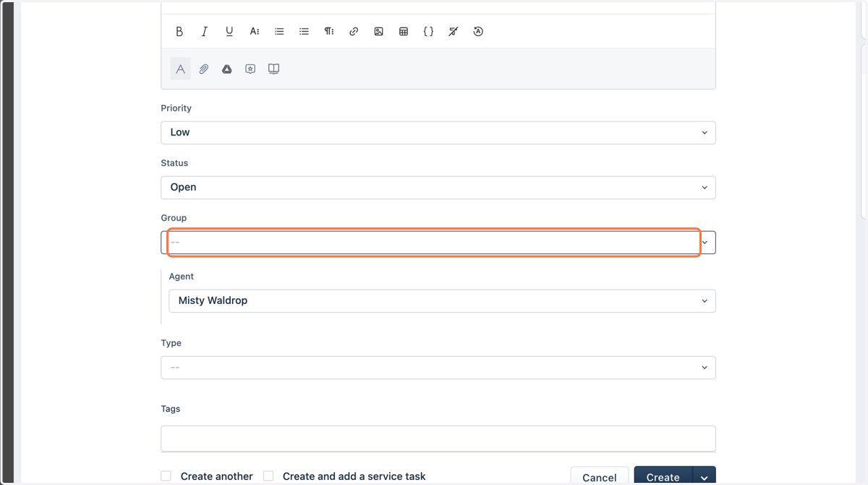
Task: Open the font size options
Action: coord(255,32)
